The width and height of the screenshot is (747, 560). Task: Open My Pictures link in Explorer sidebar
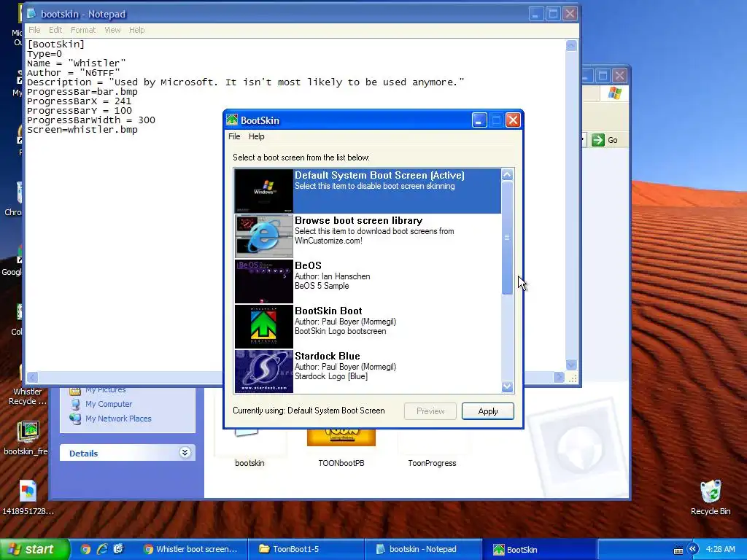coord(105,390)
